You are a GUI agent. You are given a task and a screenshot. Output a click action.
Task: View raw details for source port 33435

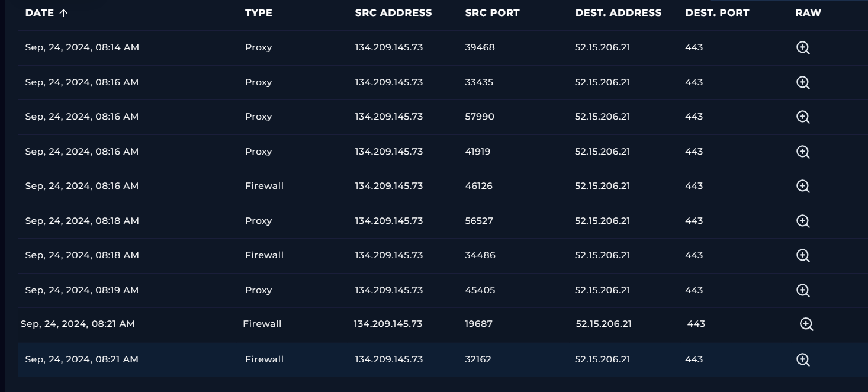pyautogui.click(x=803, y=82)
